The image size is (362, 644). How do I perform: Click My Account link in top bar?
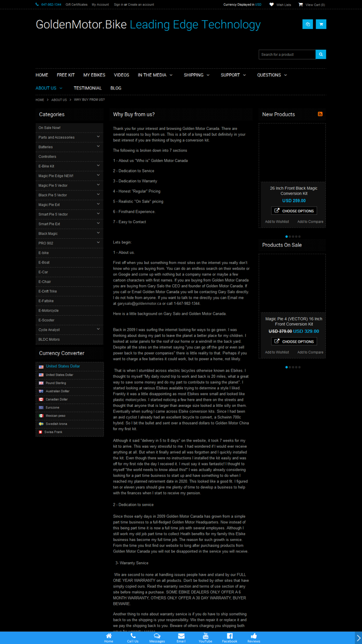100,5
